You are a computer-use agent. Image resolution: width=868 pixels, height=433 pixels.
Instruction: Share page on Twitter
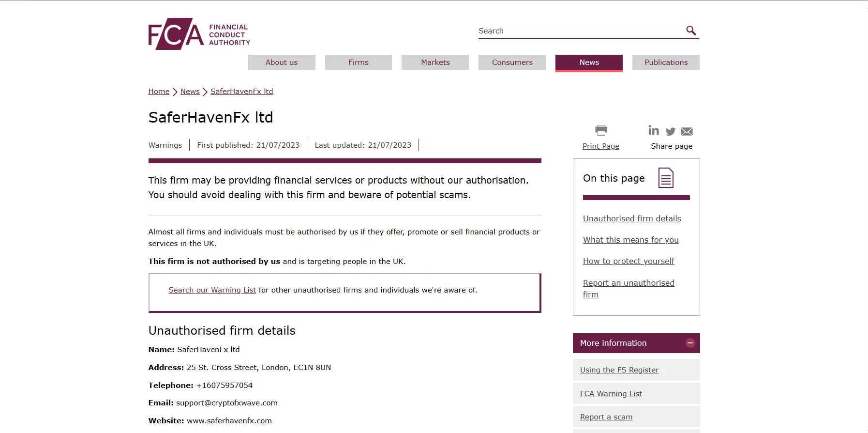point(671,131)
